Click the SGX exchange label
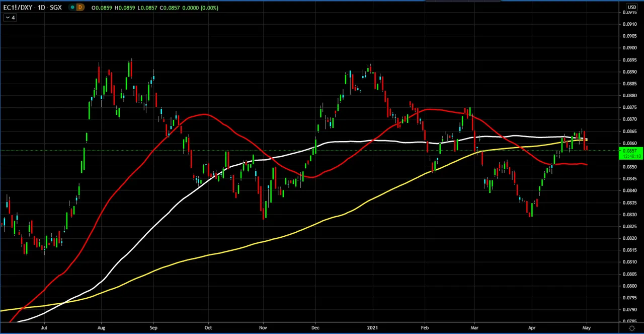644x334 pixels. coord(56,8)
